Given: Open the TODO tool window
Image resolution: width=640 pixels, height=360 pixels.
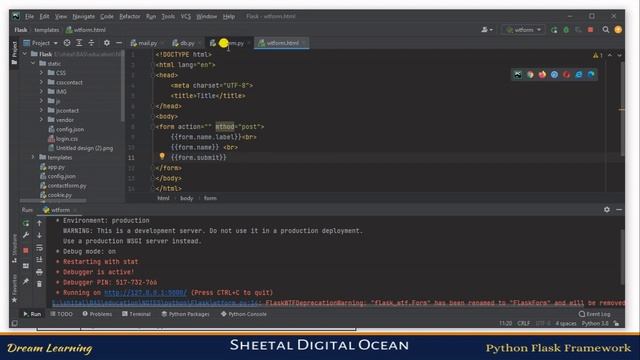Looking at the screenshot, I should tap(61, 314).
